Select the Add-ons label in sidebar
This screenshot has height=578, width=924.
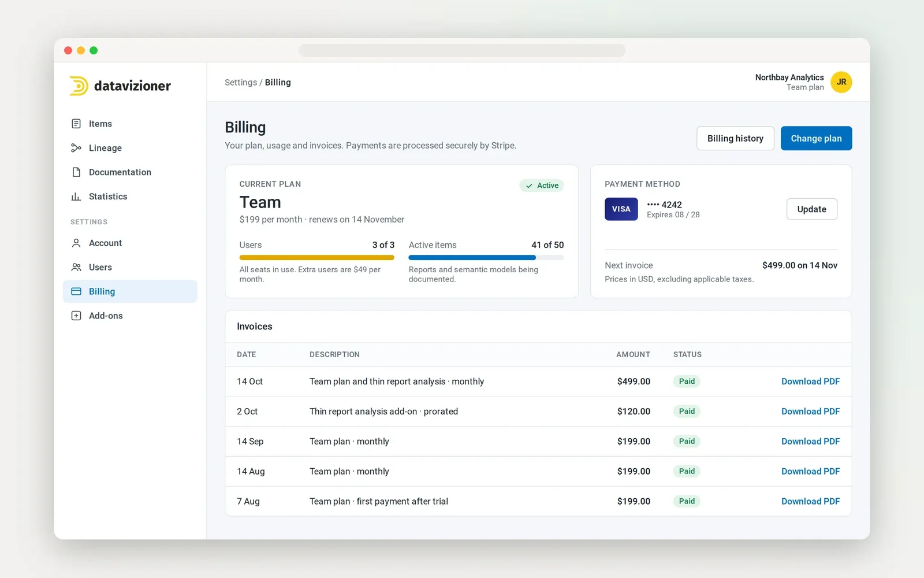click(x=106, y=316)
